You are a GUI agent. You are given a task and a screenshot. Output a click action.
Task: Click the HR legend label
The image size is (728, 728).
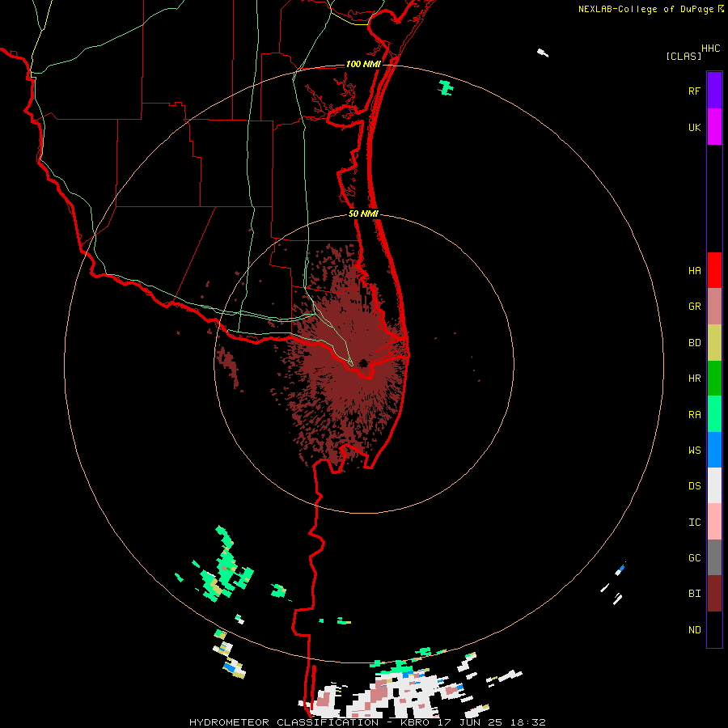[x=694, y=379]
